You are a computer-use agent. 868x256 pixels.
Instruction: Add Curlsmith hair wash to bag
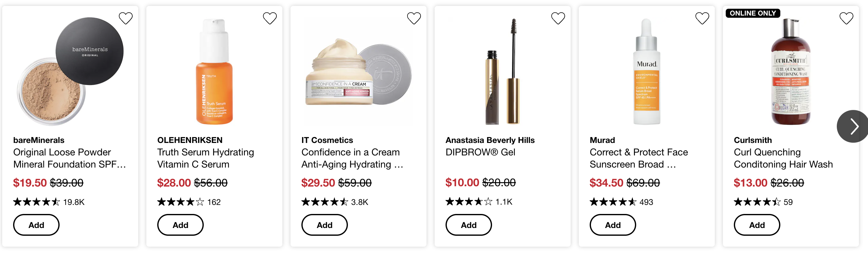click(757, 225)
